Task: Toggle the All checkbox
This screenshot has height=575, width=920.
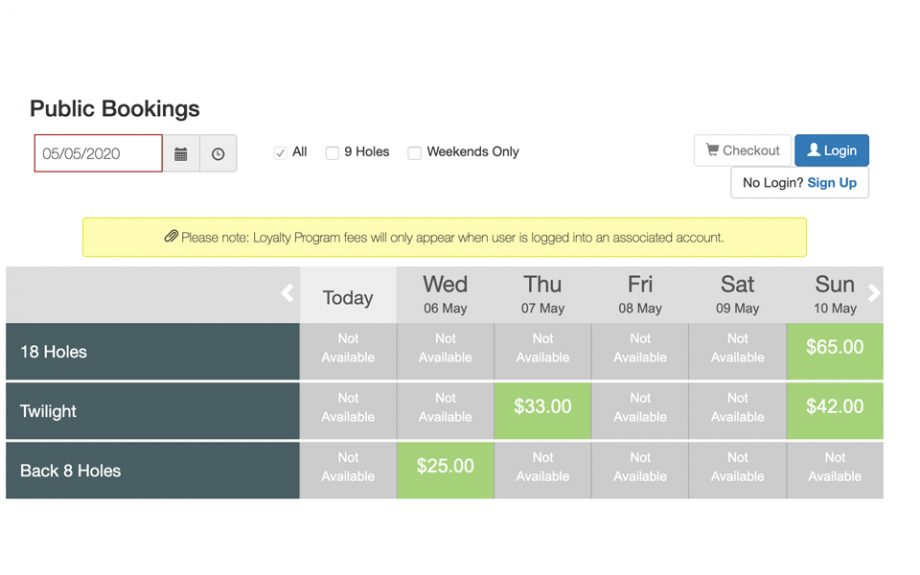Action: (x=281, y=153)
